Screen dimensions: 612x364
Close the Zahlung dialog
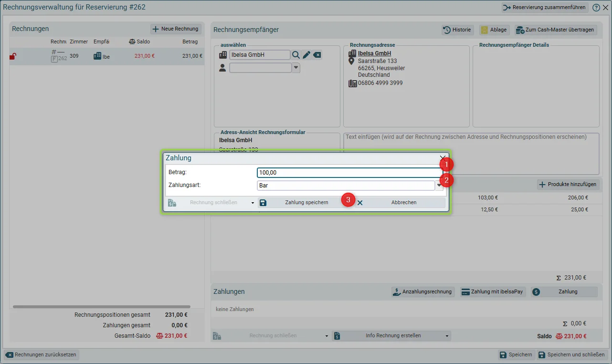coord(443,157)
